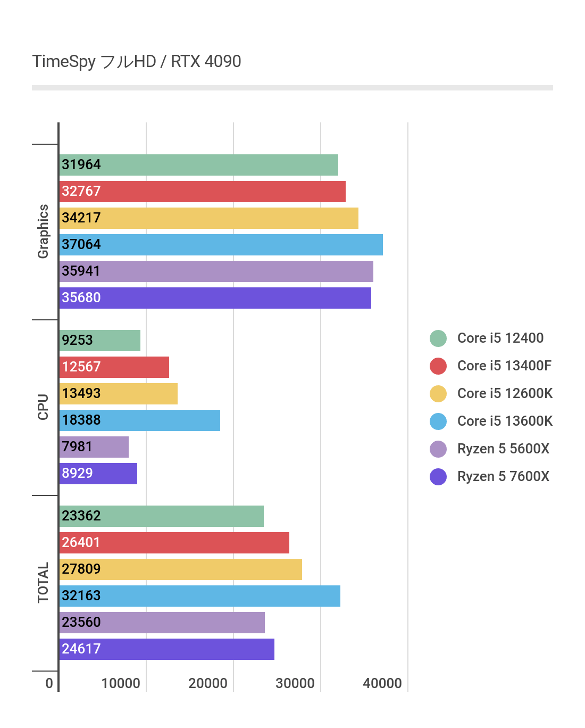The image size is (585, 728).
Task: Click the 40000 tick label on the axis
Action: click(382, 683)
